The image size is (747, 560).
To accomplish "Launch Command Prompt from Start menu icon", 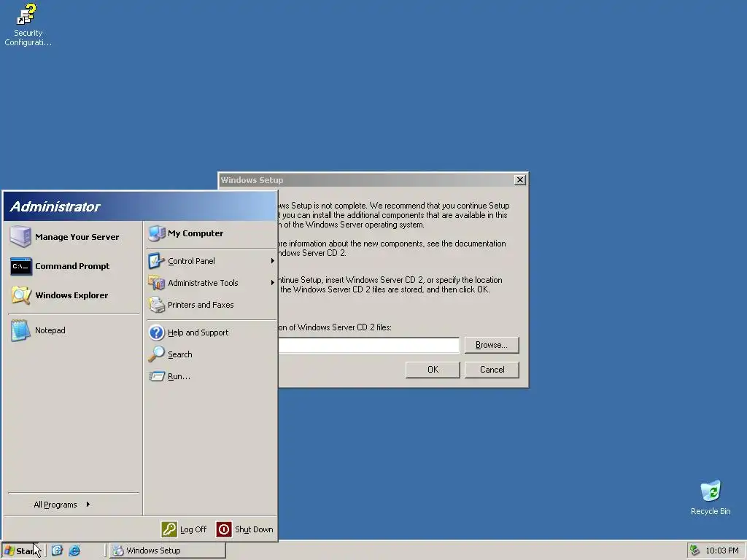I will [x=21, y=266].
